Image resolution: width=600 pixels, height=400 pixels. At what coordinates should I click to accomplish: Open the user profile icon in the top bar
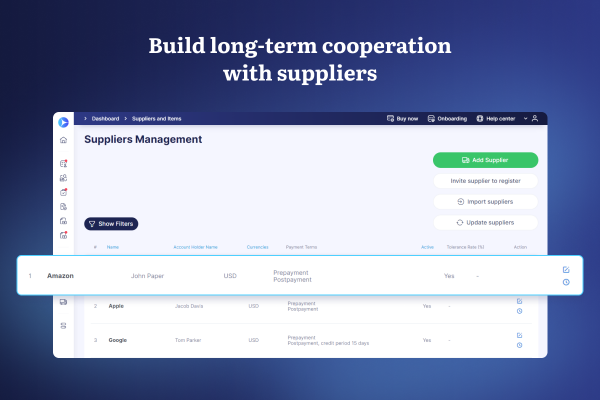pyautogui.click(x=535, y=118)
